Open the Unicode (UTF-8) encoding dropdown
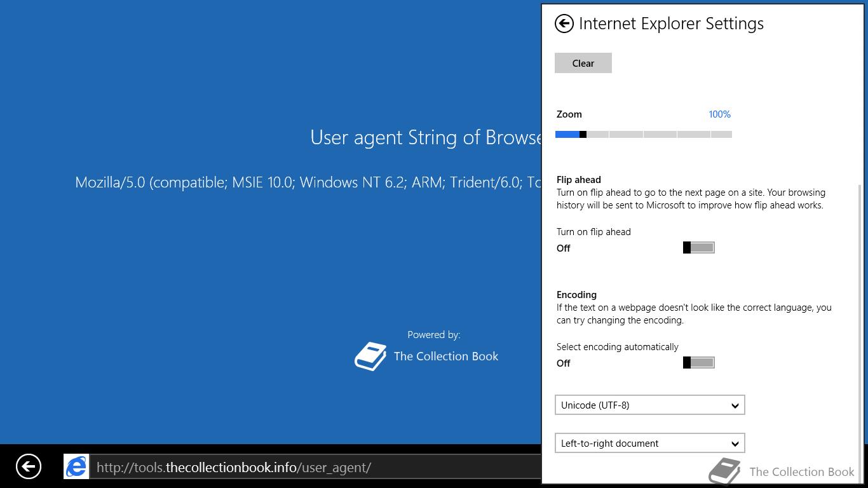 [x=650, y=405]
